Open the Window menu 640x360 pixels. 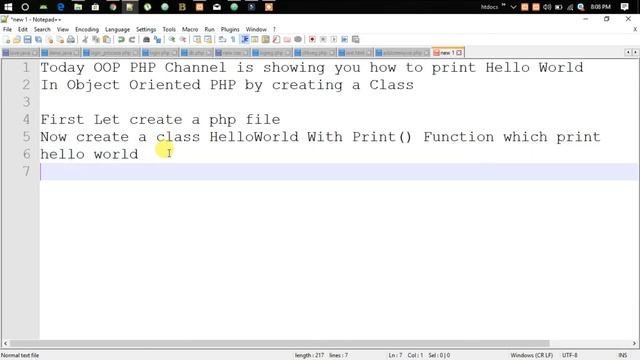[x=256, y=29]
